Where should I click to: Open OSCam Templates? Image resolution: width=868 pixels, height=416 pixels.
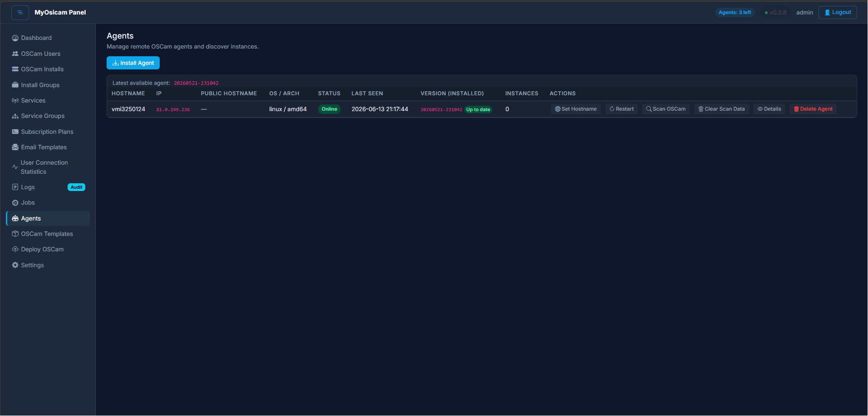[x=47, y=234]
